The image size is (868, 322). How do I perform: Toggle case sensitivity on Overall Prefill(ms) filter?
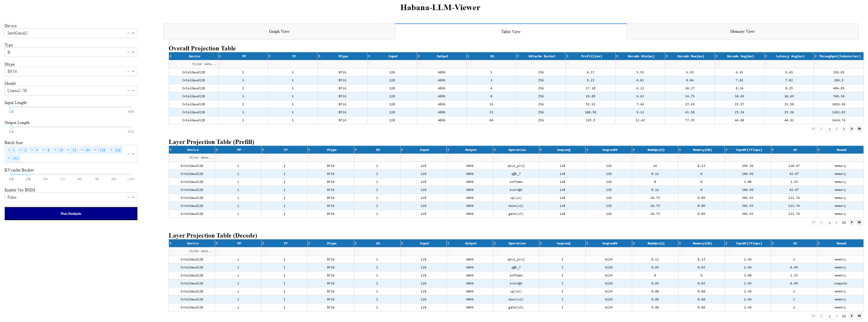(x=569, y=64)
